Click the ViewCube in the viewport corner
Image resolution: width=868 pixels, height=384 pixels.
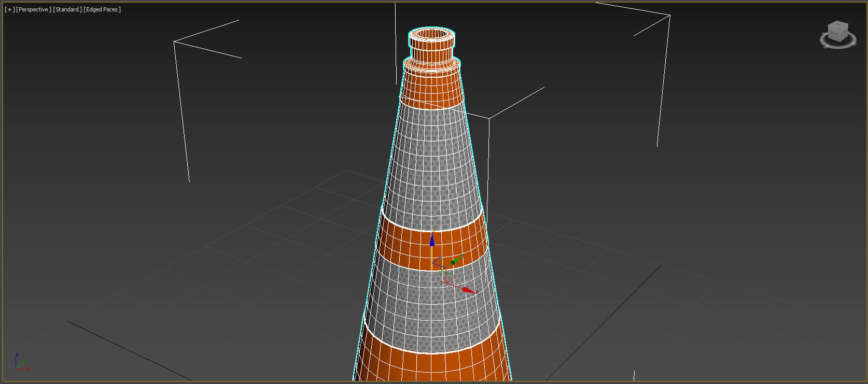837,31
